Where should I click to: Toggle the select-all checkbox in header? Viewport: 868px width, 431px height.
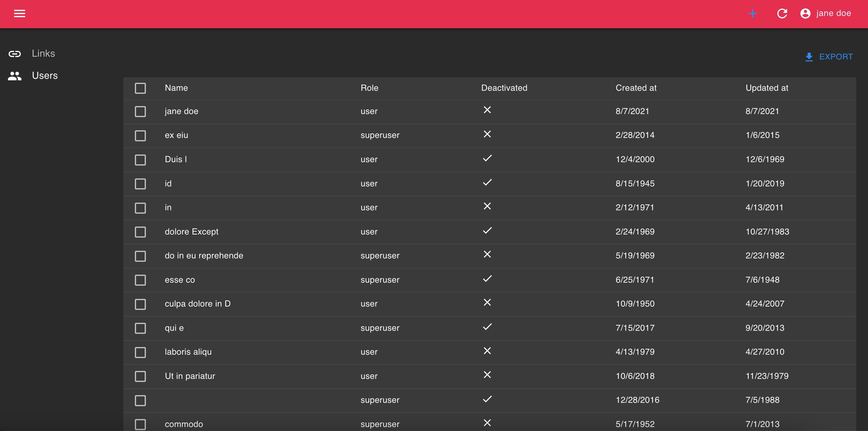140,88
